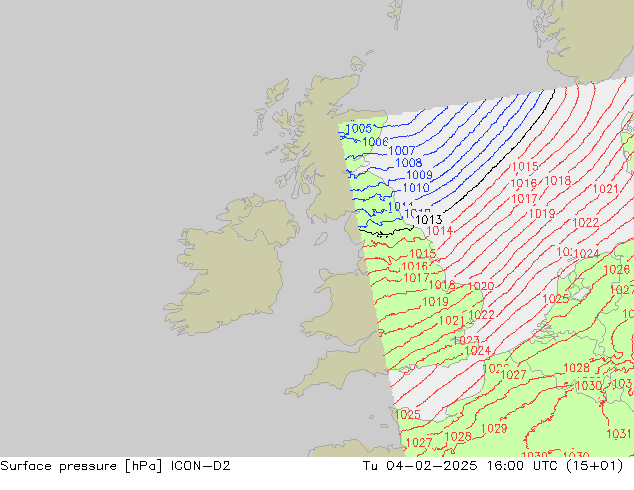Click the red 1029 pressure label
634x490 pixels.
494,429
